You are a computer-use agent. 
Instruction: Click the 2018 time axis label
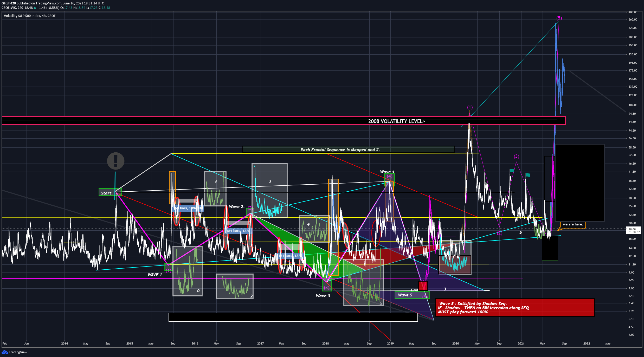pos(325,343)
